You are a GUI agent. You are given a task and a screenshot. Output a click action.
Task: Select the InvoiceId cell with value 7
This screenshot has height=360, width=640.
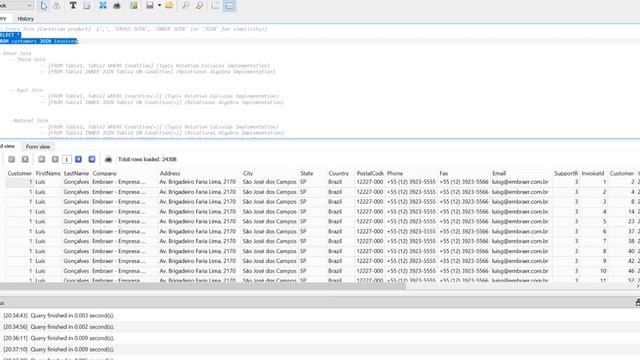point(594,241)
